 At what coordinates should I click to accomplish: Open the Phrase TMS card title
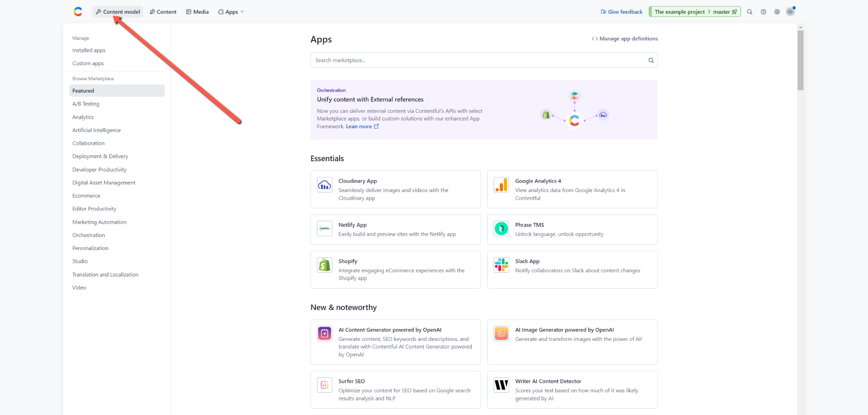529,225
